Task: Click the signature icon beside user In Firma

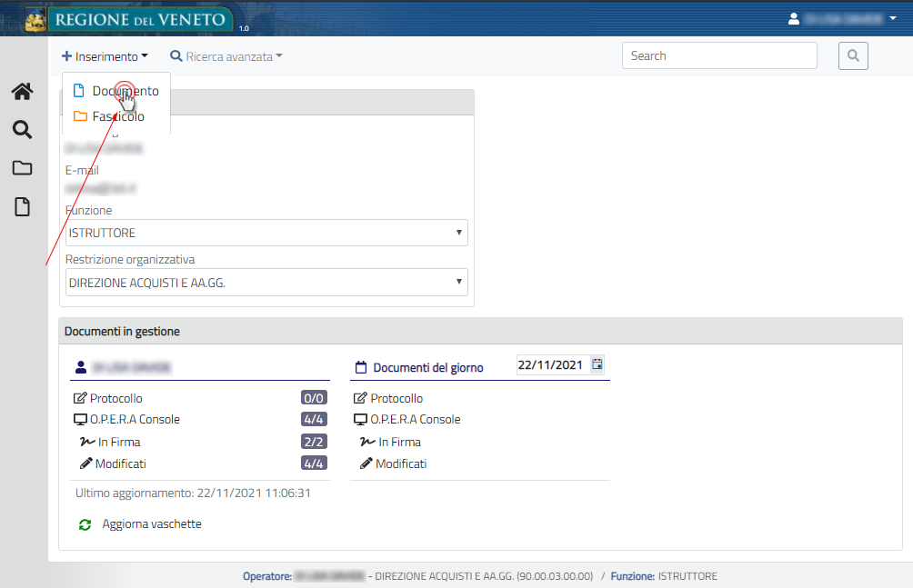Action: point(87,442)
